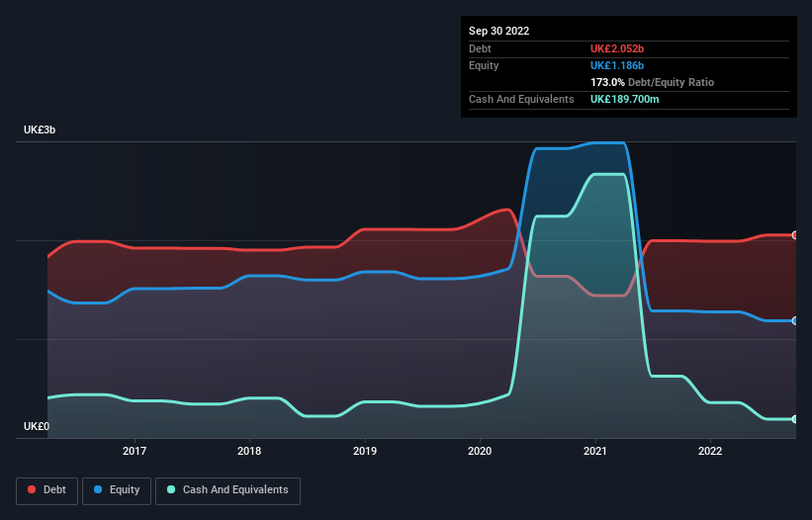812x520 pixels.
Task: Click the 173.0% Debt/Equity Ratio text
Action: [x=652, y=82]
